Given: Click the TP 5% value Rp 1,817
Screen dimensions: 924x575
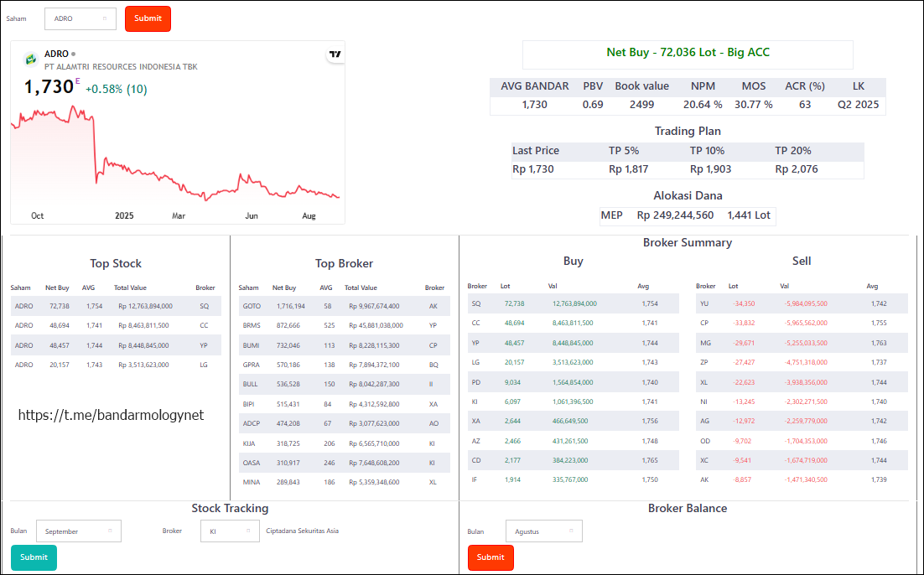Looking at the screenshot, I should pyautogui.click(x=628, y=169).
